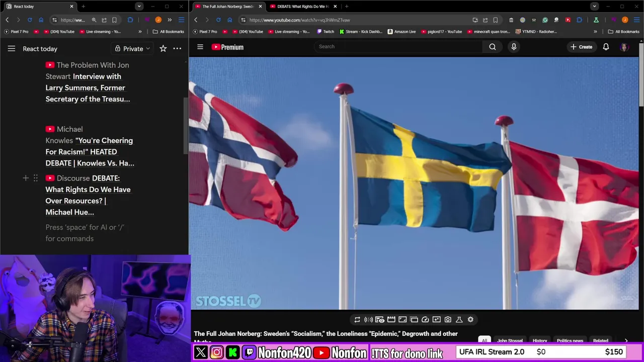Screen dimensions: 644x362
Task: Click the YouTube page vertical scrollbar
Action: coord(641,75)
